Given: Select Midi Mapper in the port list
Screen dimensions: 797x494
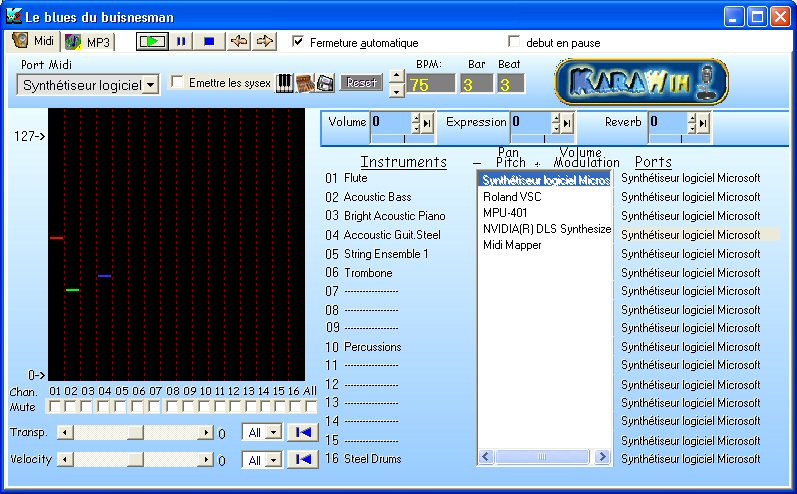Looking at the screenshot, I should tap(512, 245).
